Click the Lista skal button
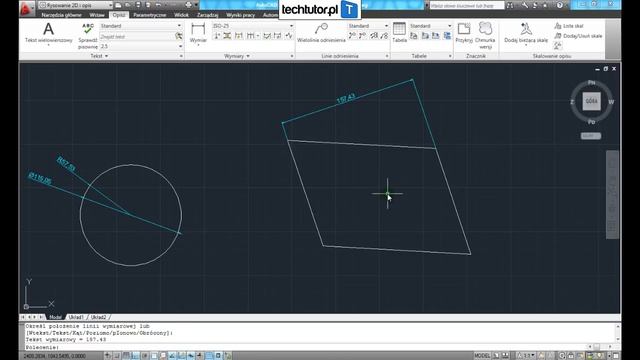 569,26
